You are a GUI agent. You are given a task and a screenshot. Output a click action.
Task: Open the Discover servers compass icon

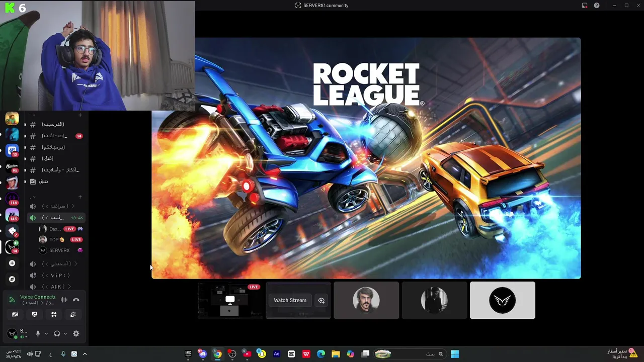(x=12, y=279)
